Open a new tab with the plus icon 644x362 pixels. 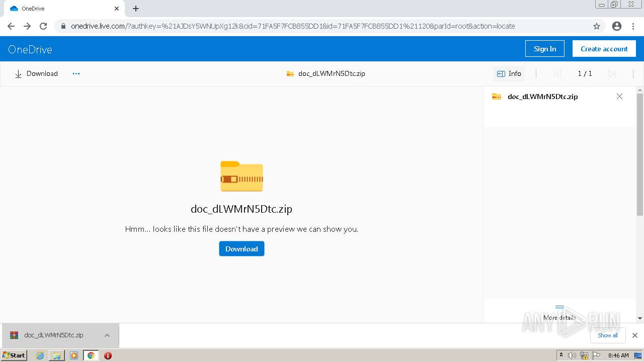(x=136, y=9)
